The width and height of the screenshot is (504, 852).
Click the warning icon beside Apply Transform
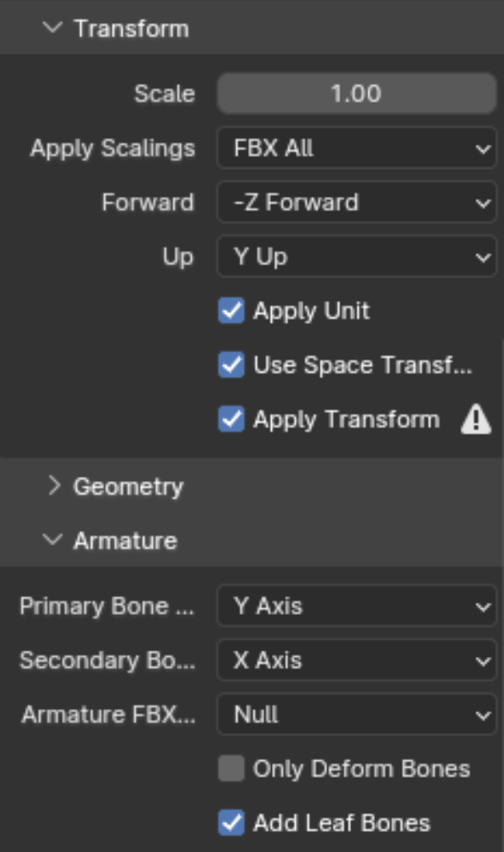pyautogui.click(x=476, y=419)
